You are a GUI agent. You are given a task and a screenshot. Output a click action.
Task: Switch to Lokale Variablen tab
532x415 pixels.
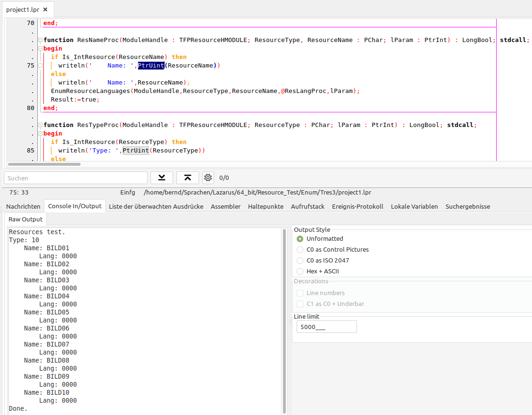point(414,206)
